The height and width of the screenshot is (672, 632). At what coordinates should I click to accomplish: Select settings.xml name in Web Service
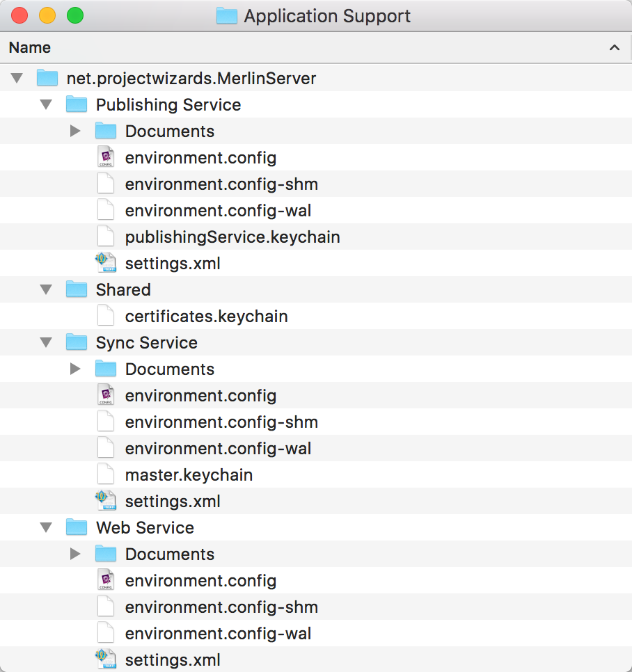(x=173, y=660)
